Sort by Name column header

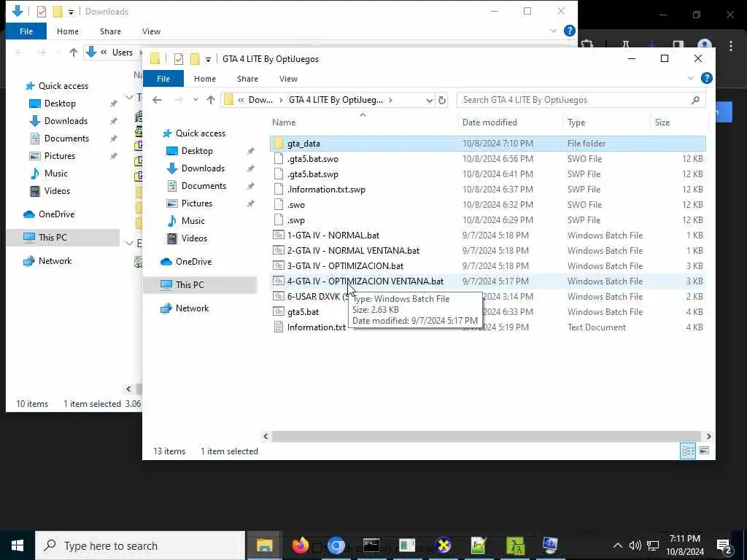coord(284,122)
